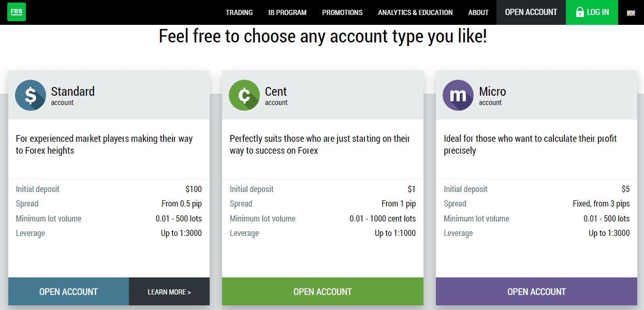Click the green Log In button
This screenshot has width=644, height=310.
(592, 12)
